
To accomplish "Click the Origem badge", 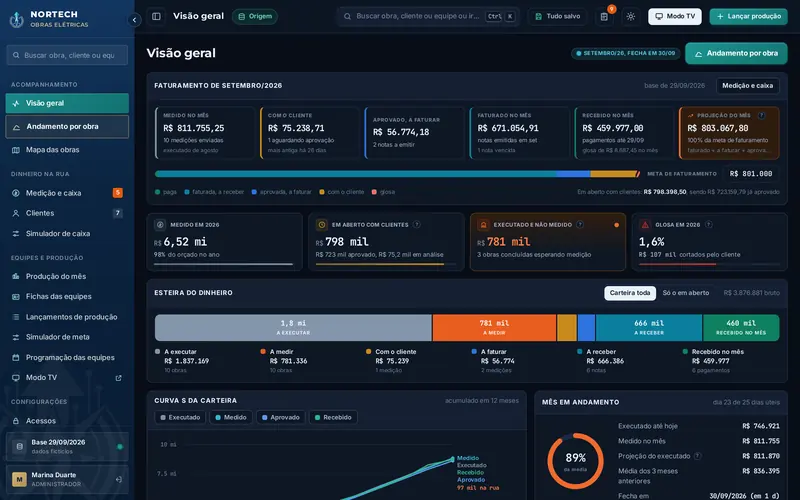I will pos(255,16).
